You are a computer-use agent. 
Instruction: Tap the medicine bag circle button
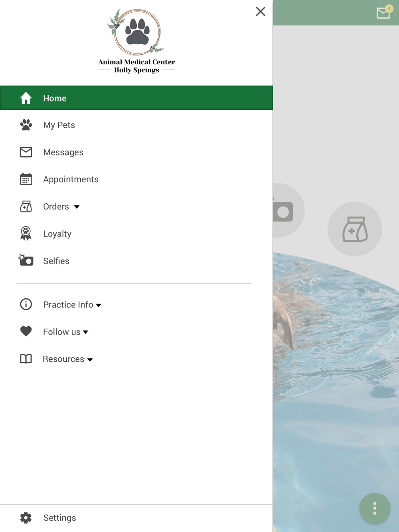[355, 229]
